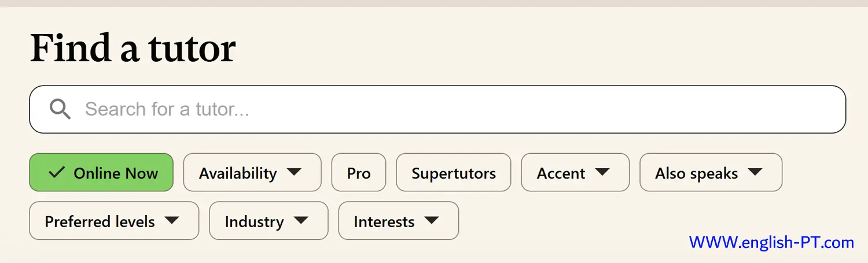Click the Find a tutor heading
The image size is (868, 263).
pyautogui.click(x=133, y=47)
